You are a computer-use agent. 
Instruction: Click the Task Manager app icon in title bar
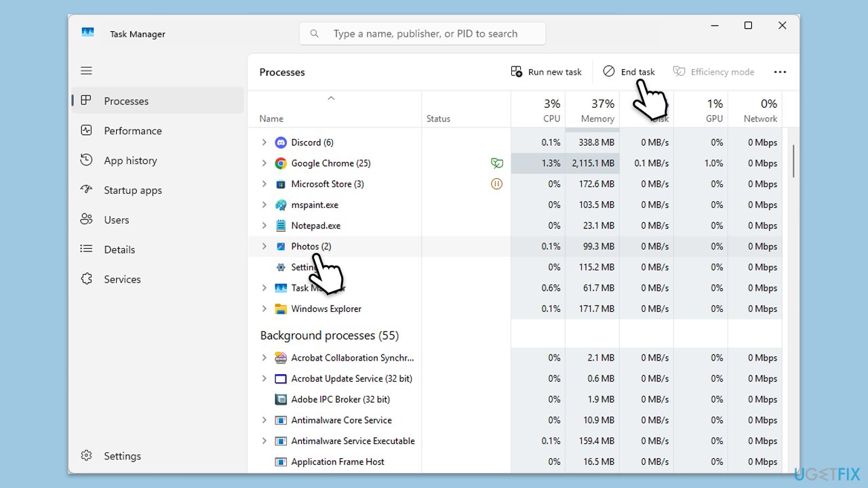tap(87, 33)
